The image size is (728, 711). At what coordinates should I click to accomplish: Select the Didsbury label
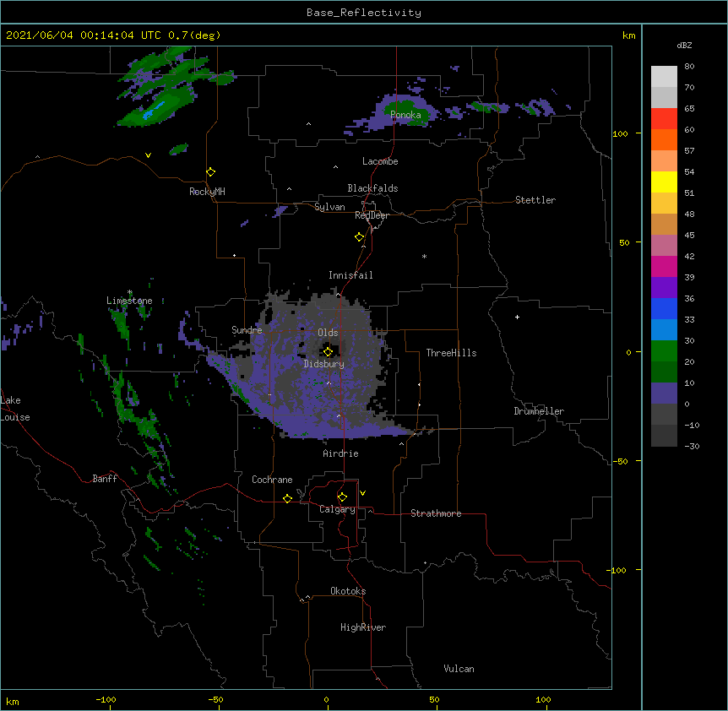click(x=324, y=364)
